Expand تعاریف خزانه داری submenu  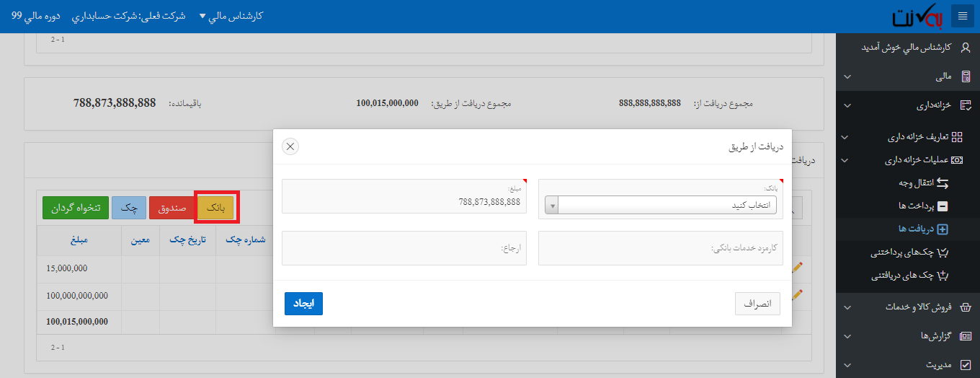(x=846, y=137)
